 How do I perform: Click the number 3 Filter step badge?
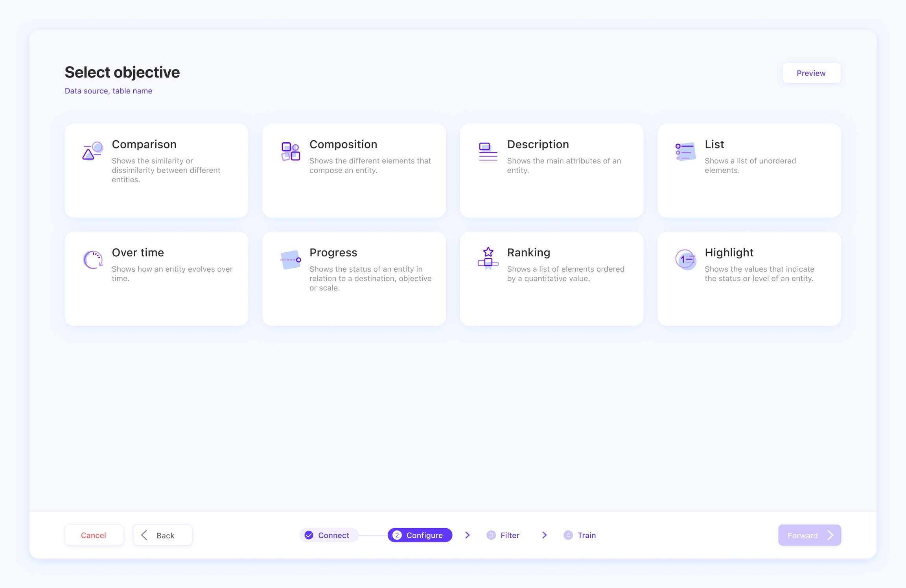click(x=491, y=535)
